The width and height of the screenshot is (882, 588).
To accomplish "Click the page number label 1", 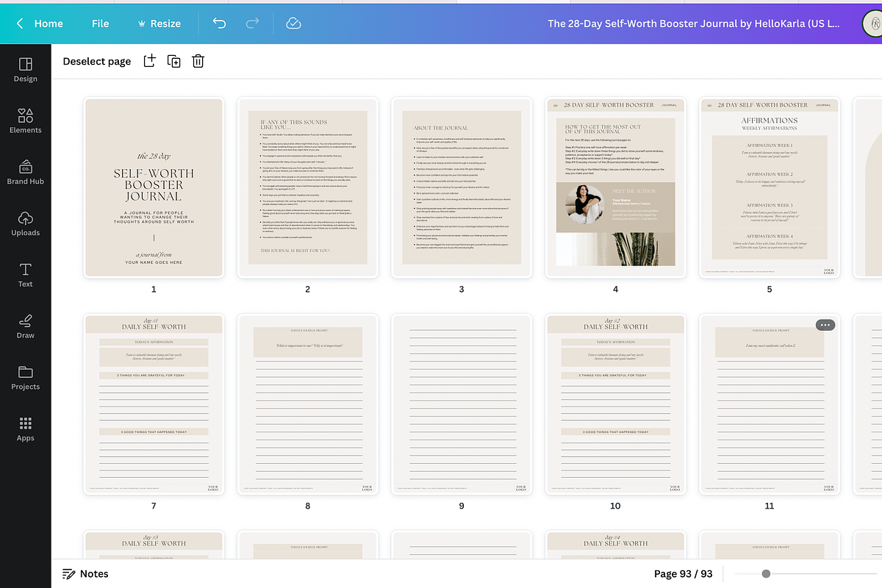I will coord(154,290).
